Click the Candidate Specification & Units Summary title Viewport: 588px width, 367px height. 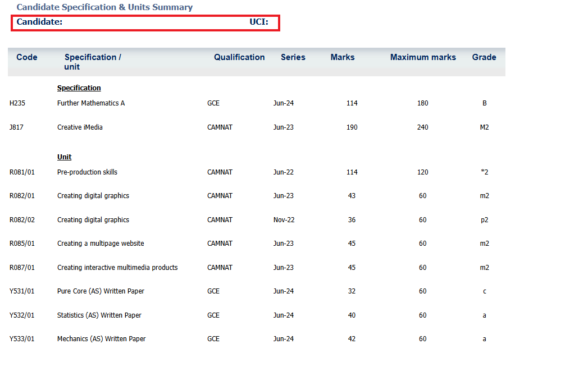click(104, 7)
